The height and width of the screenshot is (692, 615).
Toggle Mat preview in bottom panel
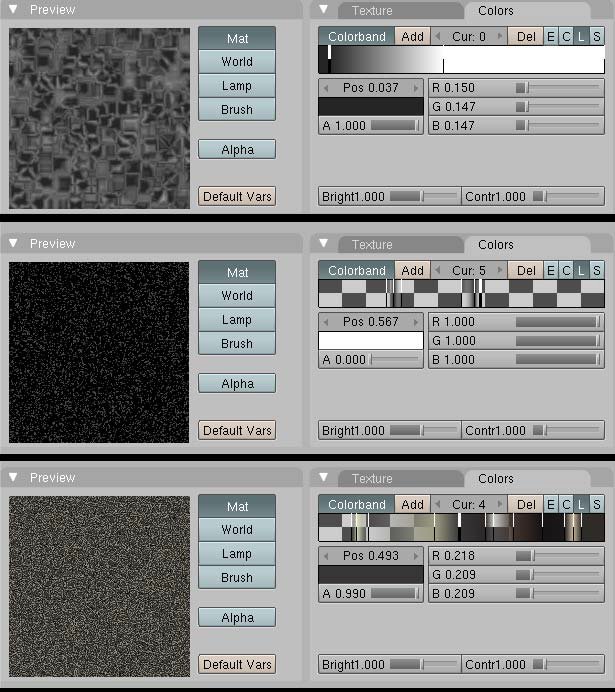(237, 506)
